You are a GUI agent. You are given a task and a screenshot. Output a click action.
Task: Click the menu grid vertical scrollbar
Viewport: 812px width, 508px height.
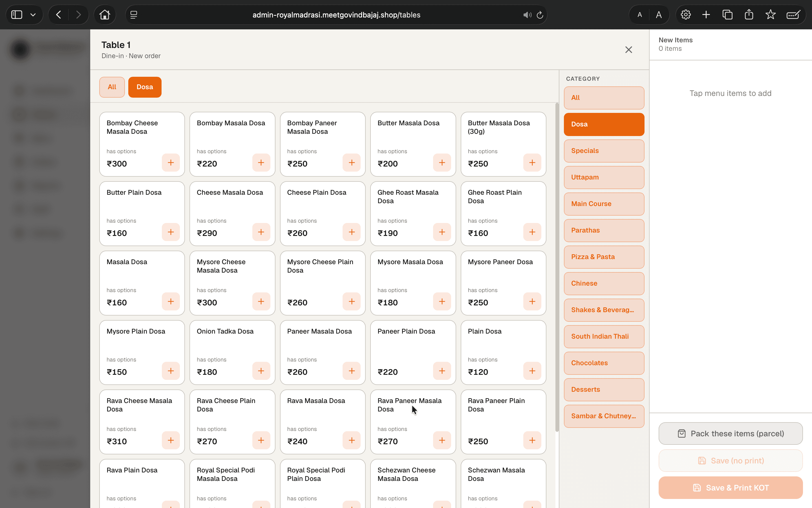[x=557, y=267]
